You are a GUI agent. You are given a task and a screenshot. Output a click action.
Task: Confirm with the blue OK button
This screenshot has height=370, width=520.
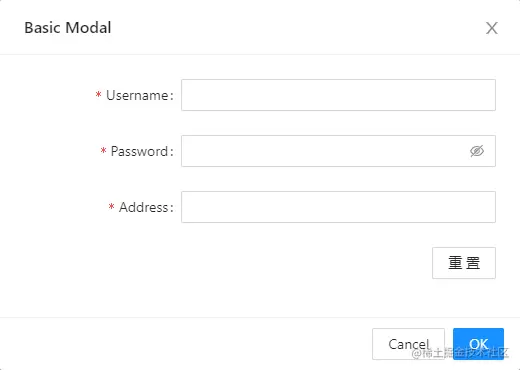pos(478,344)
